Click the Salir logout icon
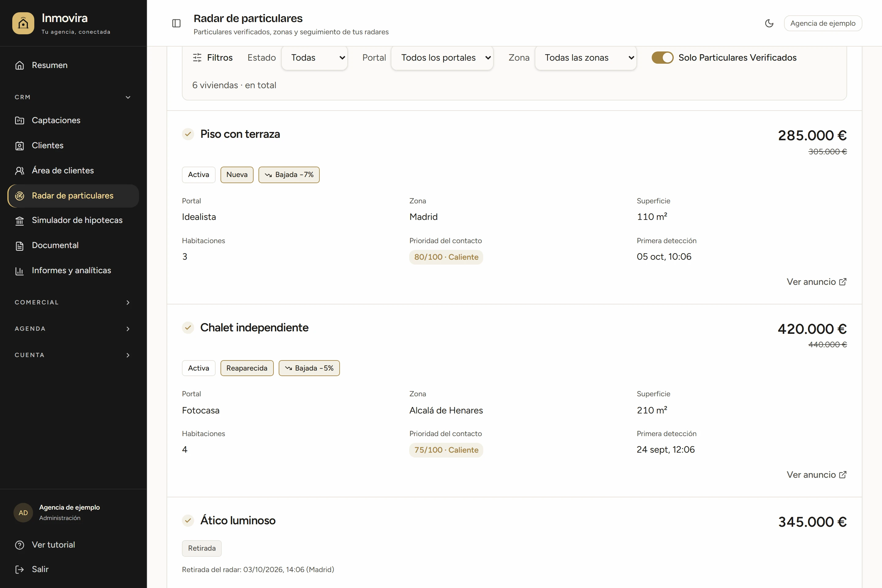Viewport: 882px width, 588px height. tap(20, 570)
